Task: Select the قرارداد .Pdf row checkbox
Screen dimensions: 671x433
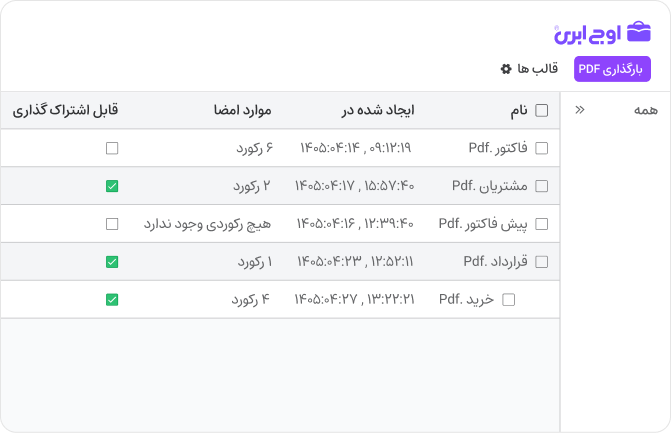Action: pyautogui.click(x=542, y=262)
